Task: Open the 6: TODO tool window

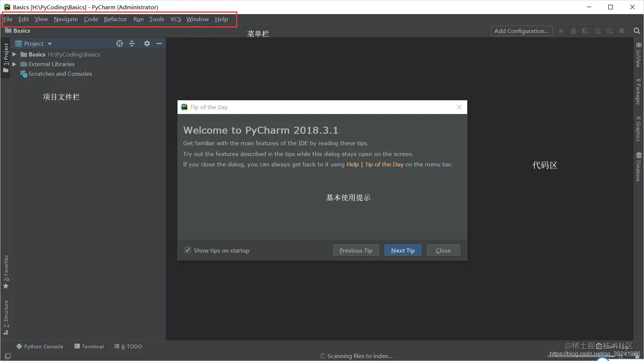Action: point(128,347)
